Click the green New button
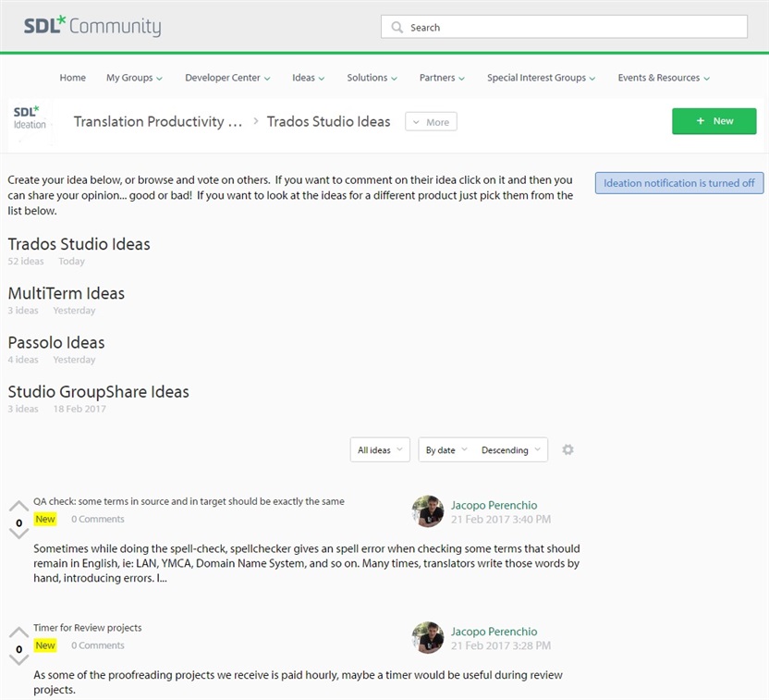 [x=714, y=121]
